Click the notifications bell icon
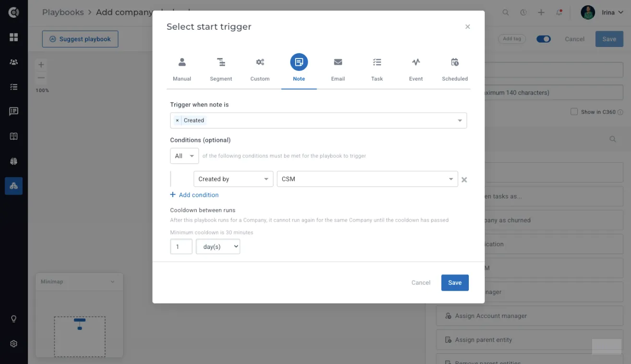Screen dimensions: 631x364 [559, 12]
